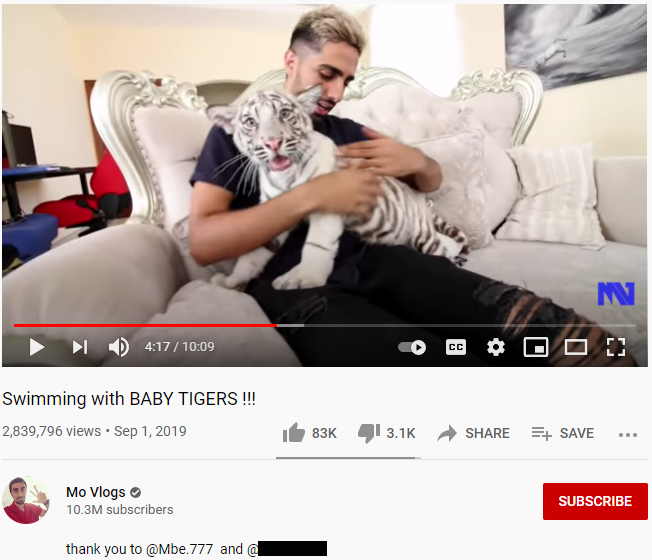The height and width of the screenshot is (560, 652).
Task: Save video to a playlist
Action: pyautogui.click(x=563, y=433)
